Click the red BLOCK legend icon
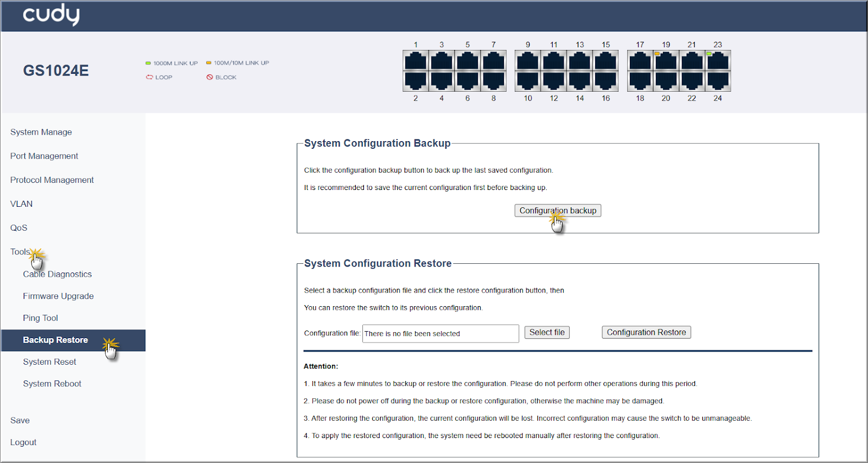The image size is (868, 463). [x=209, y=77]
